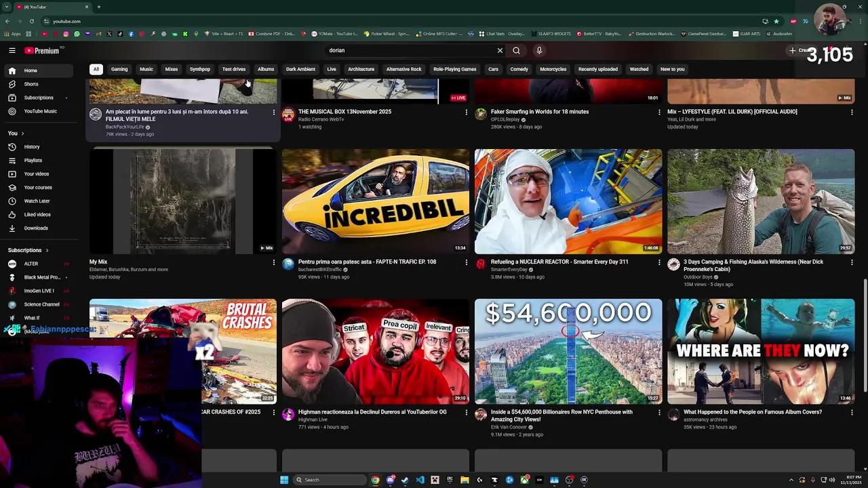Select the All filter chip
This screenshot has width=868, height=488.
(96, 69)
